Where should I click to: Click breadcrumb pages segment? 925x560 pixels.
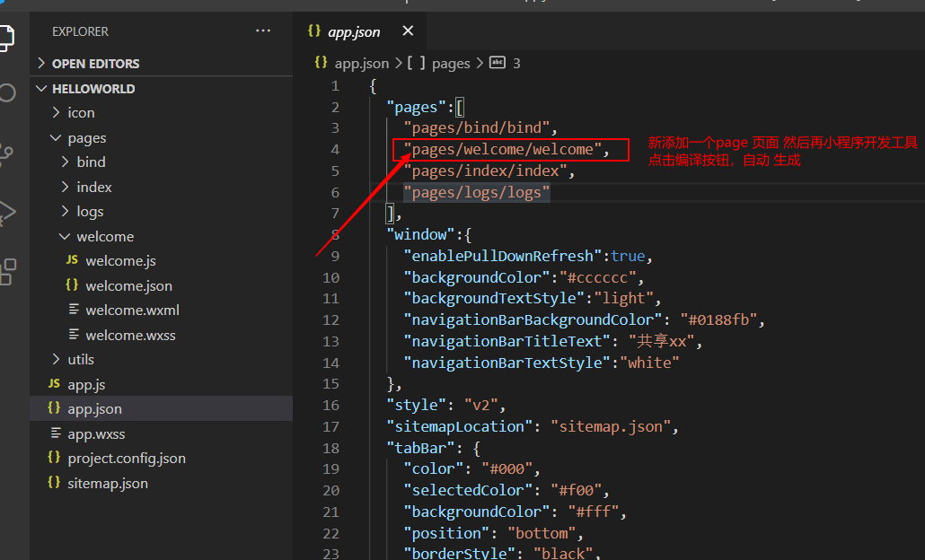coord(451,64)
